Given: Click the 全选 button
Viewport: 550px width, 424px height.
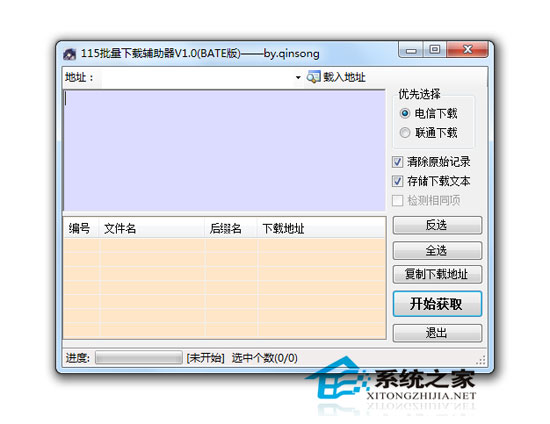Looking at the screenshot, I should (x=437, y=250).
